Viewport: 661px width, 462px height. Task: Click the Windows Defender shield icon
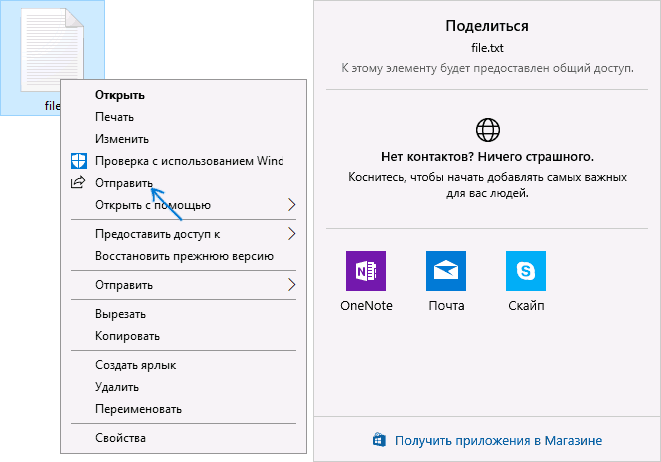tap(79, 161)
